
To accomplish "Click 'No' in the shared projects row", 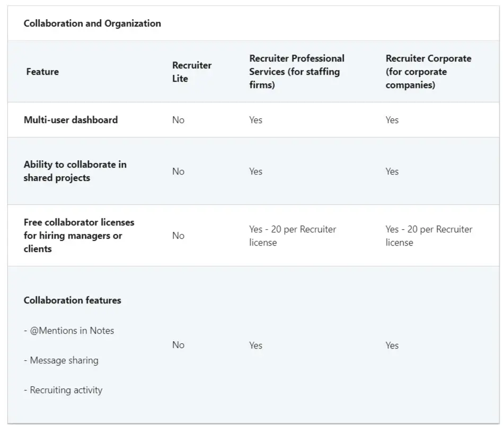I will click(179, 171).
